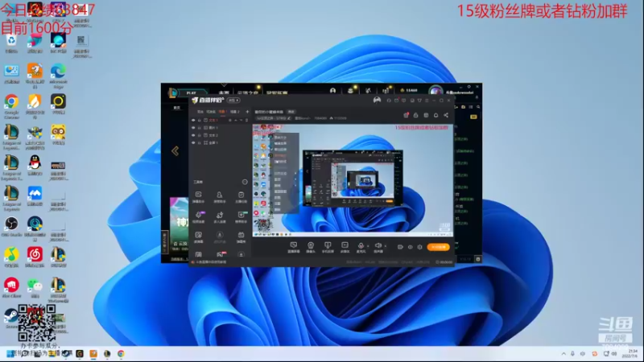Add a camera source
Image resolution: width=644 pixels, height=362 pixels.
click(311, 247)
